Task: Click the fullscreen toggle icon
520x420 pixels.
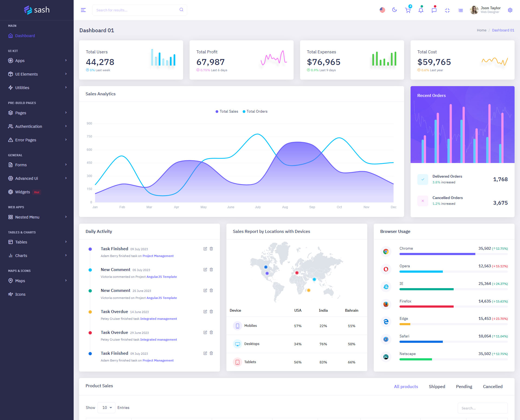Action: click(x=447, y=10)
